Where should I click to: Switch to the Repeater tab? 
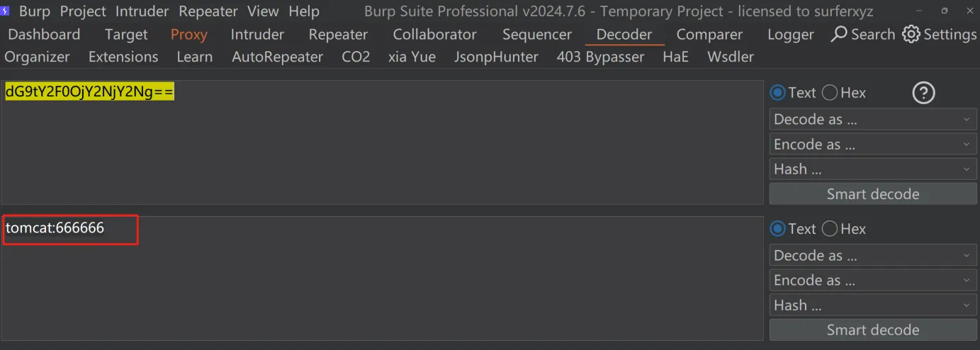coord(338,34)
